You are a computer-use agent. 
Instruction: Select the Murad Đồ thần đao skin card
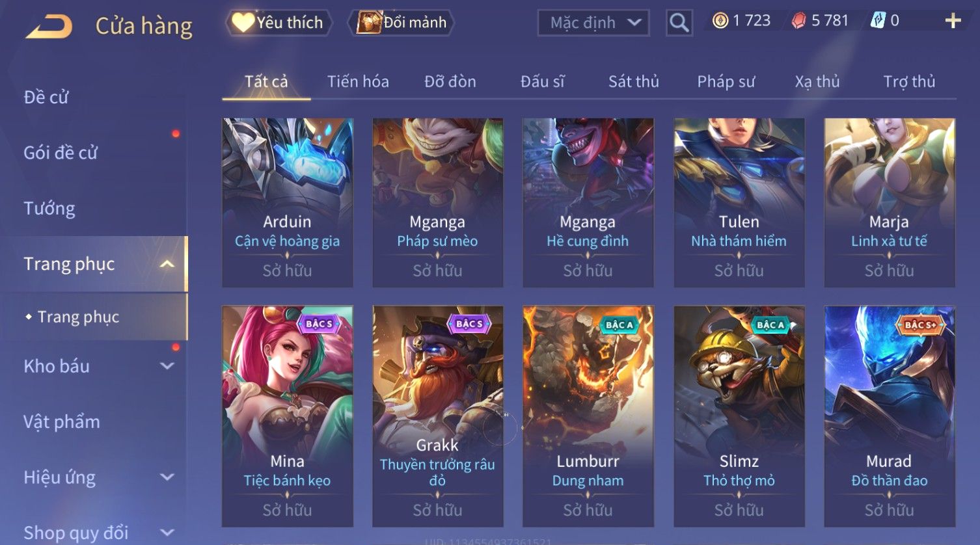(x=890, y=416)
